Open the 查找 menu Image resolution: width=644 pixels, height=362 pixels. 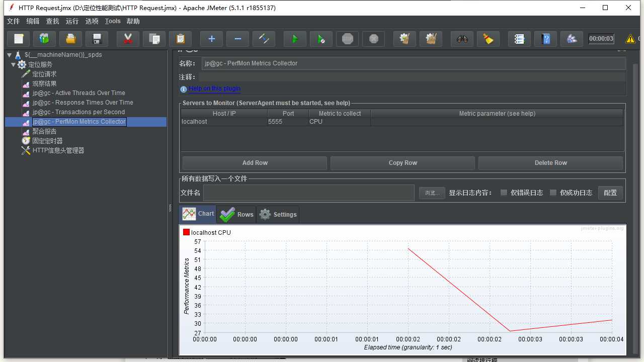pyautogui.click(x=52, y=21)
